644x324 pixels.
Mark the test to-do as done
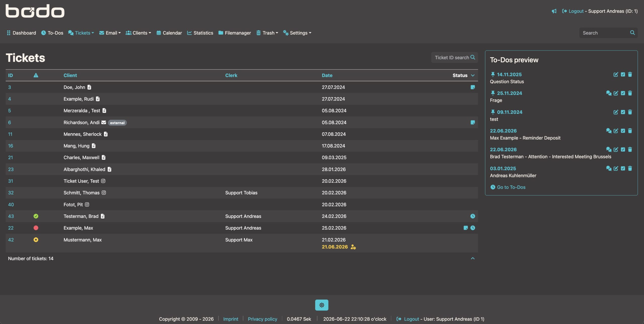click(623, 112)
